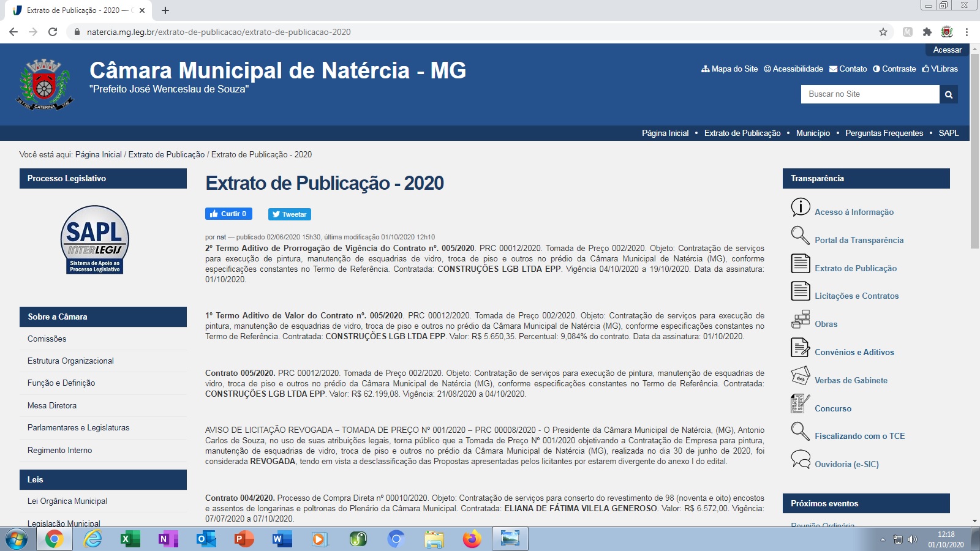This screenshot has width=980, height=551.
Task: Open the Chrome three-dot menu
Action: pos(967,32)
